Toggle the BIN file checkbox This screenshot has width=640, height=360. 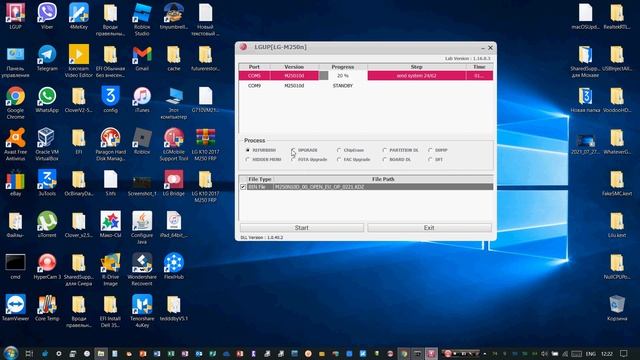[243, 187]
